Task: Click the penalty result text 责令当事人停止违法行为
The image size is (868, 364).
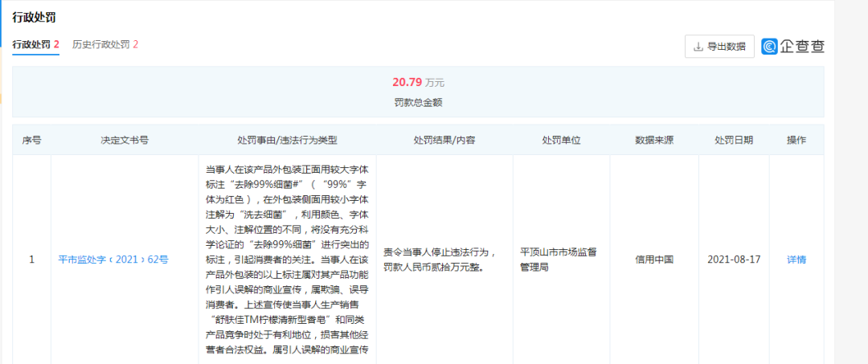Action: coord(444,252)
